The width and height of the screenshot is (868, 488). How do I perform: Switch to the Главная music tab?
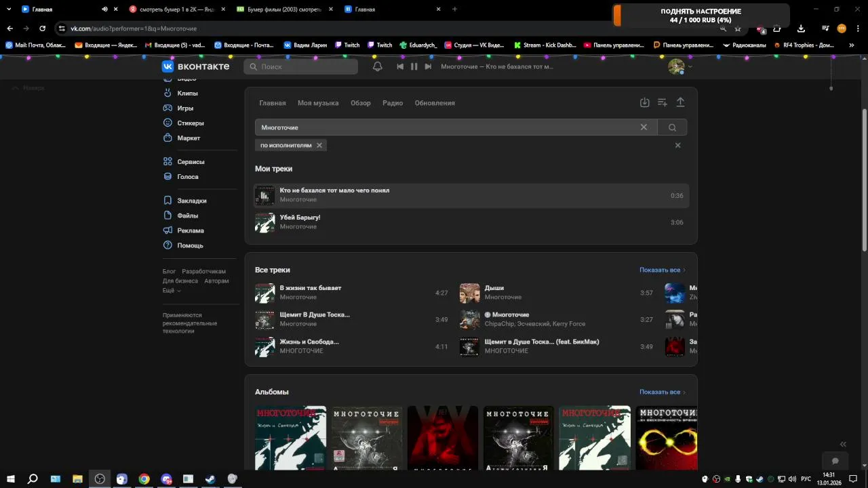click(273, 103)
